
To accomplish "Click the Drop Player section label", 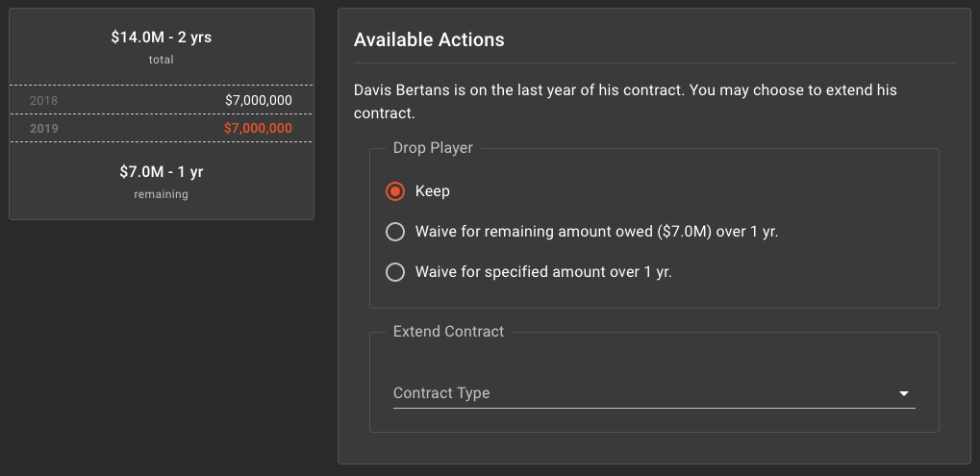I will (x=433, y=148).
